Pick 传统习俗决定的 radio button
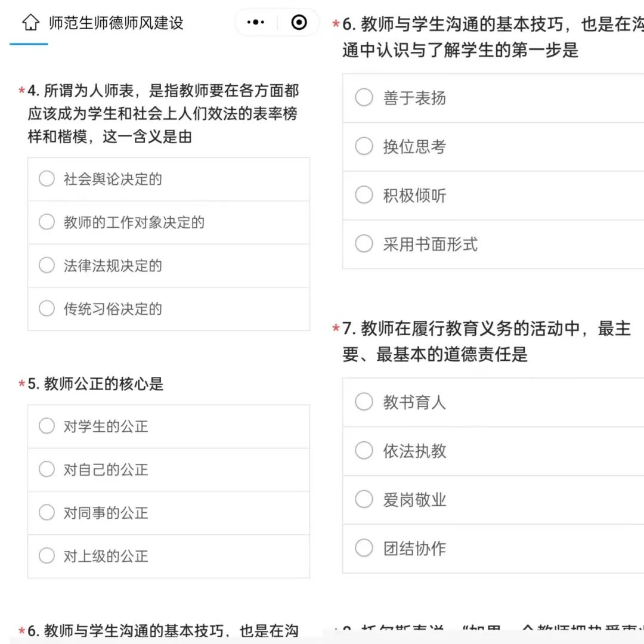The image size is (644, 644). pos(47,308)
